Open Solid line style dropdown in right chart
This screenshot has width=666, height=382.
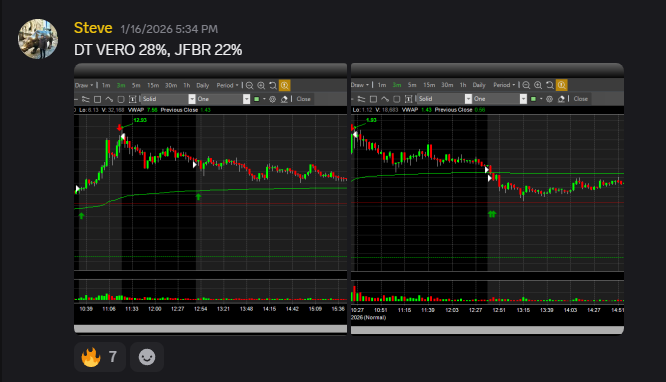[445, 99]
